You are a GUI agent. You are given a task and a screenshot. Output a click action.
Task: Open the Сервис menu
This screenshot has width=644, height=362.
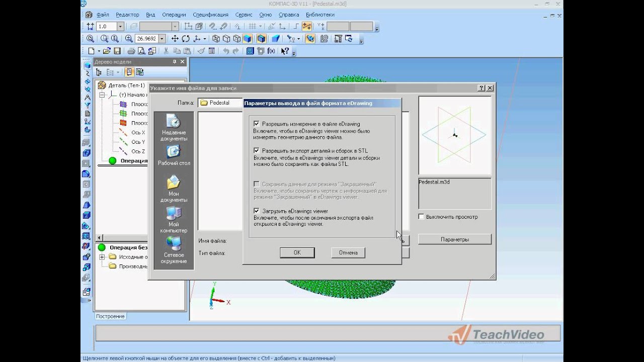point(244,15)
